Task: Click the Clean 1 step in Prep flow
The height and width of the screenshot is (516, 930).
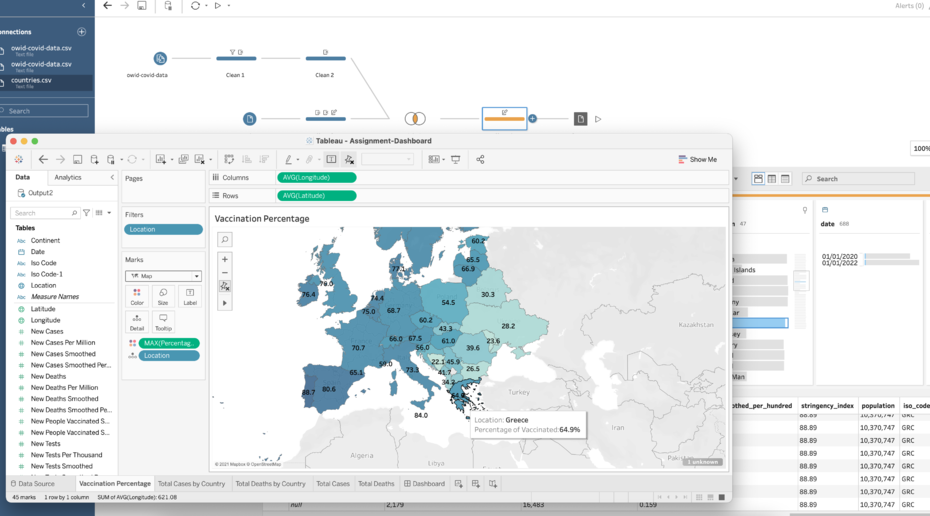Action: pos(236,59)
